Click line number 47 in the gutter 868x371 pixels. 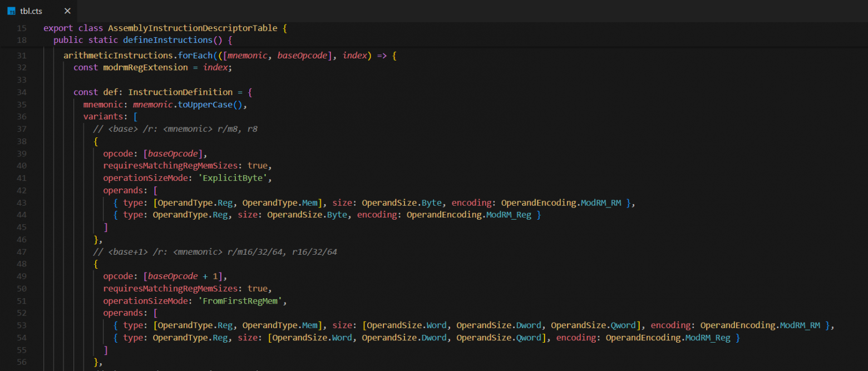pyautogui.click(x=21, y=252)
